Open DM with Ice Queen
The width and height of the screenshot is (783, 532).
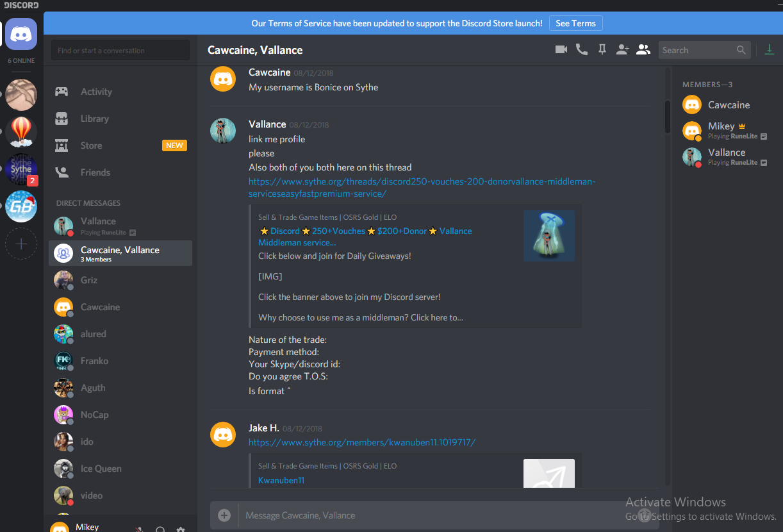pos(120,469)
